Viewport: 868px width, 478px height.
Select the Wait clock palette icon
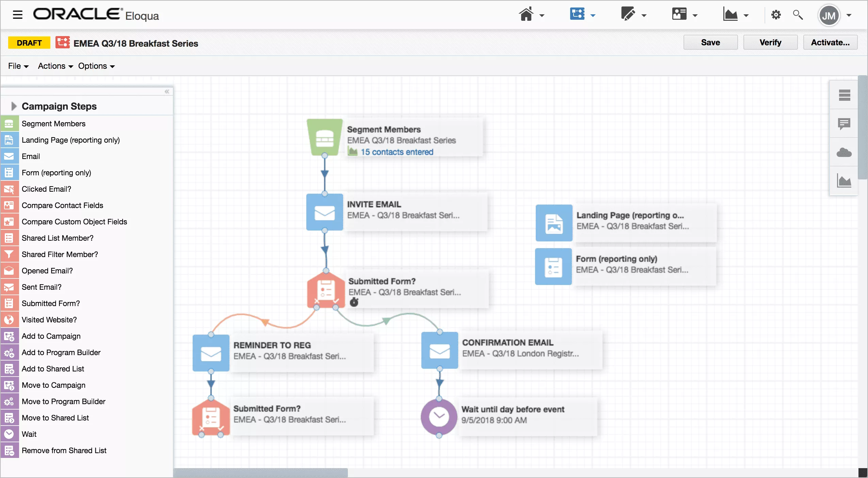pos(9,434)
